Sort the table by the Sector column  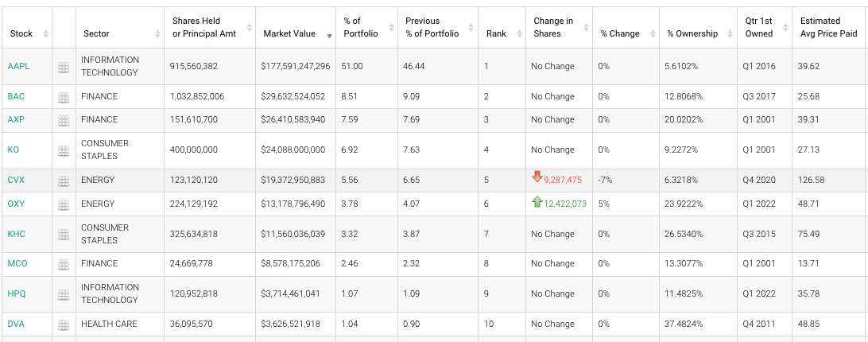pos(157,34)
